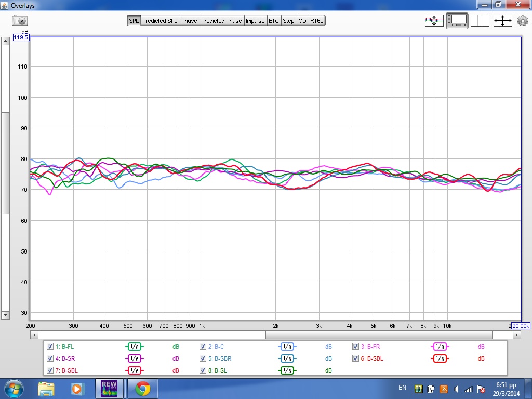Open Windows Explorer from the taskbar
The image size is (532, 399).
click(x=46, y=389)
